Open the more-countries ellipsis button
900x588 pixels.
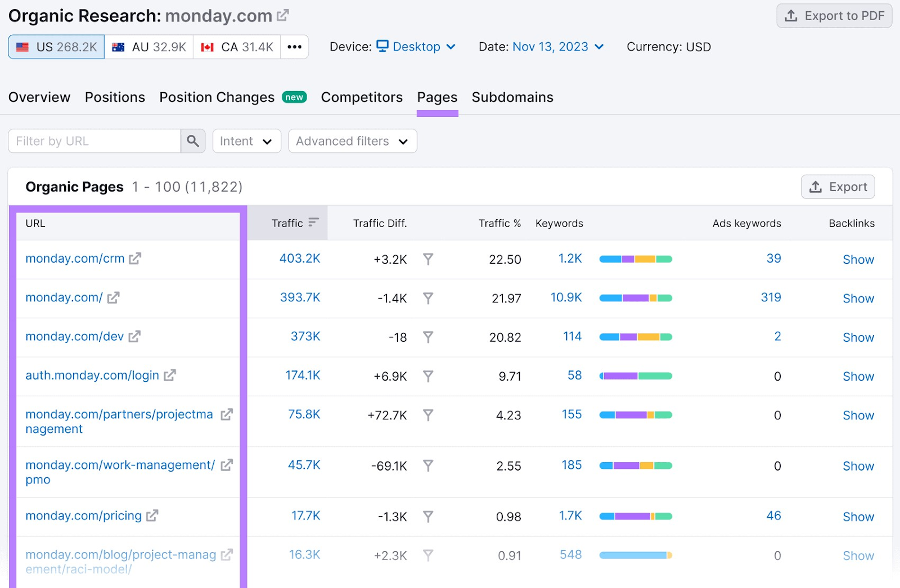[x=295, y=47]
